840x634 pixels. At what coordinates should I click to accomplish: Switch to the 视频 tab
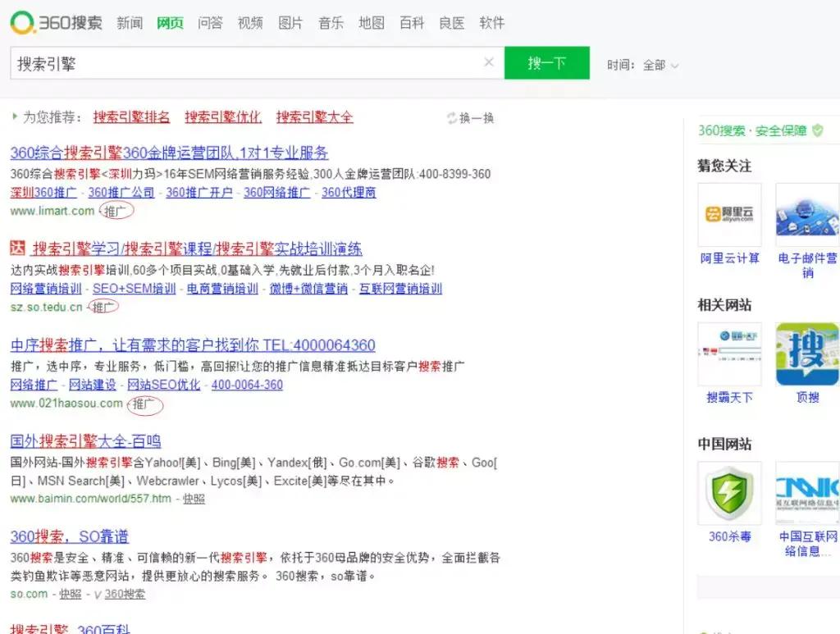(x=250, y=23)
